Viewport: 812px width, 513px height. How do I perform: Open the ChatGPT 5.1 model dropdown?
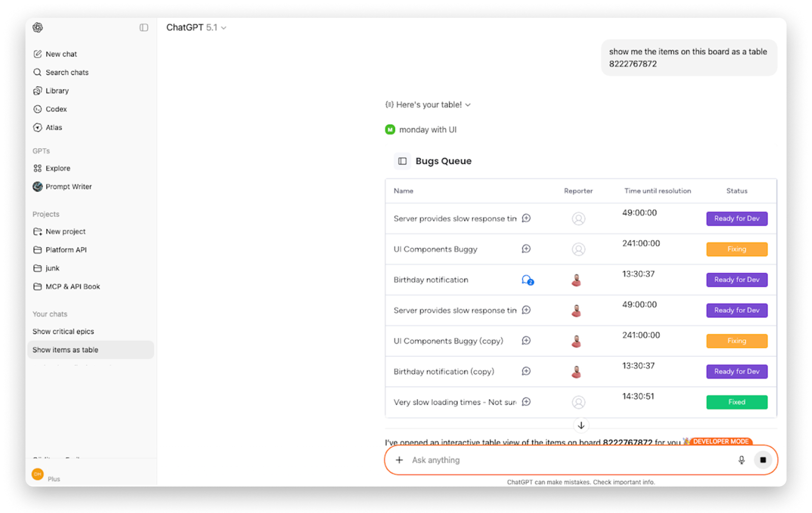pyautogui.click(x=196, y=27)
